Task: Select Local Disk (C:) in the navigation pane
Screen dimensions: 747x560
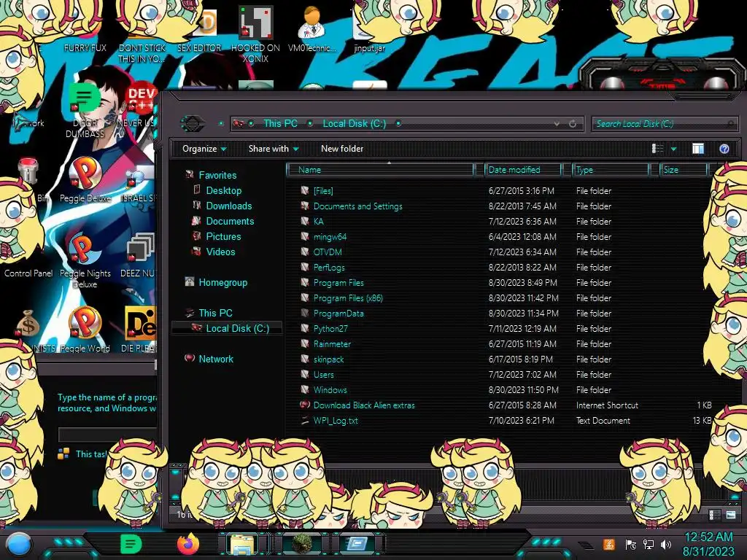Action: coord(237,328)
